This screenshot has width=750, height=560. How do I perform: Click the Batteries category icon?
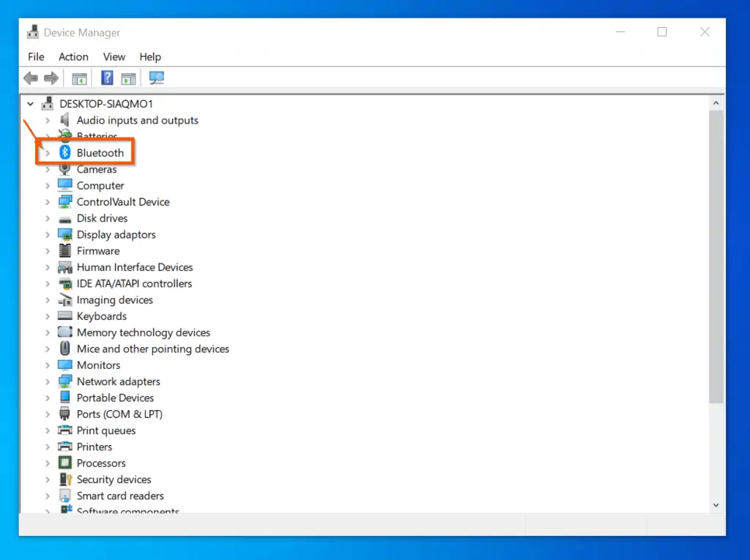tap(65, 136)
